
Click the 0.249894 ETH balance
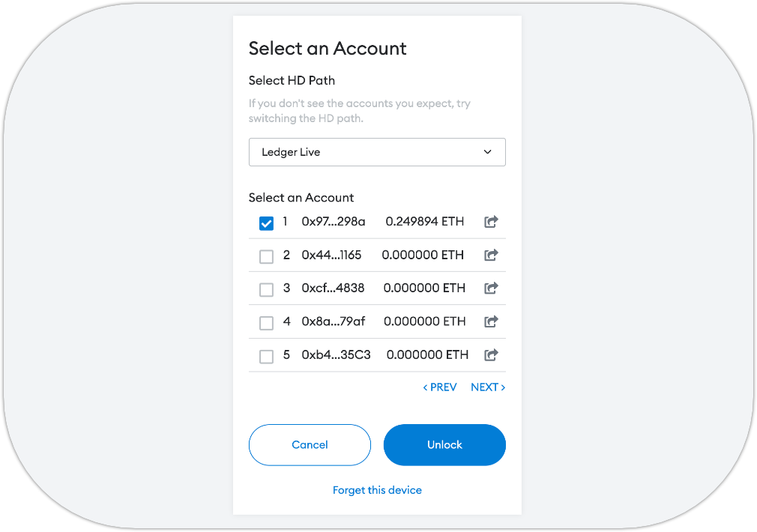[x=425, y=222]
